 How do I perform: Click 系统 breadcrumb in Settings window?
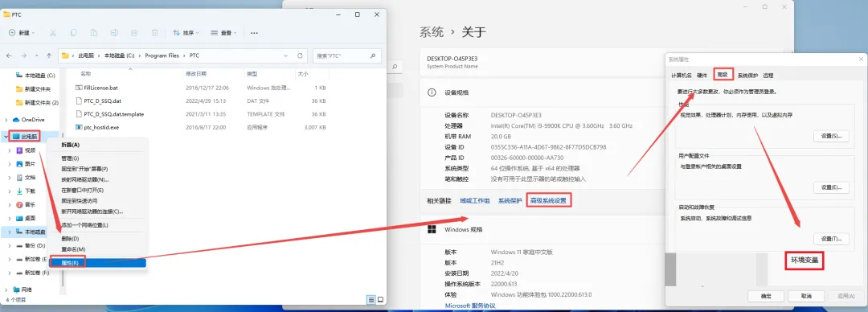click(432, 32)
